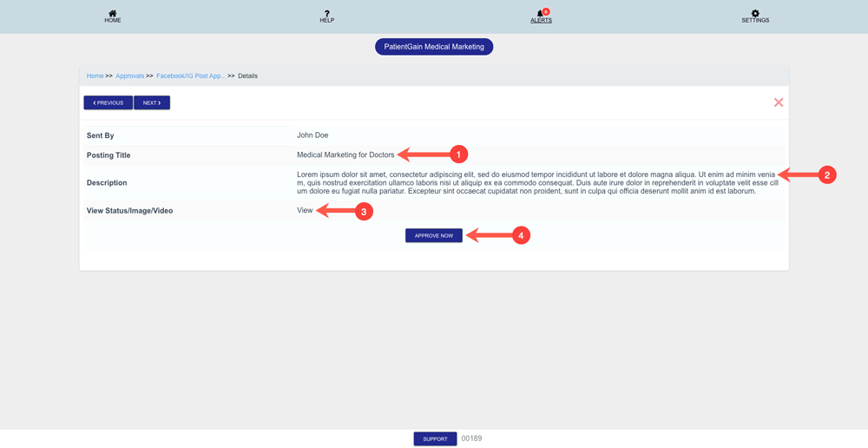Click the 'Posting Title' label
Image resolution: width=868 pixels, height=448 pixels.
[108, 155]
